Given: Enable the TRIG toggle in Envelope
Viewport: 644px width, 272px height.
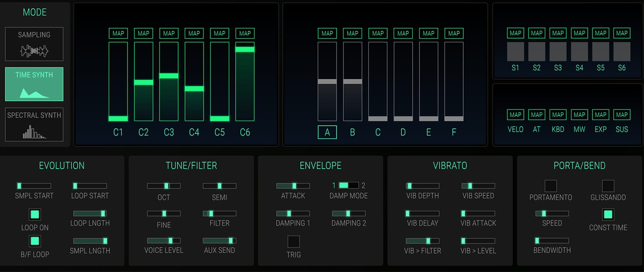Looking at the screenshot, I should [x=294, y=242].
